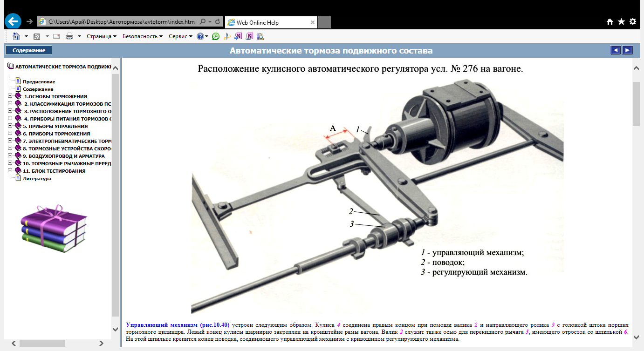Click the RSS feeds icon
The image size is (644, 351).
(x=37, y=36)
